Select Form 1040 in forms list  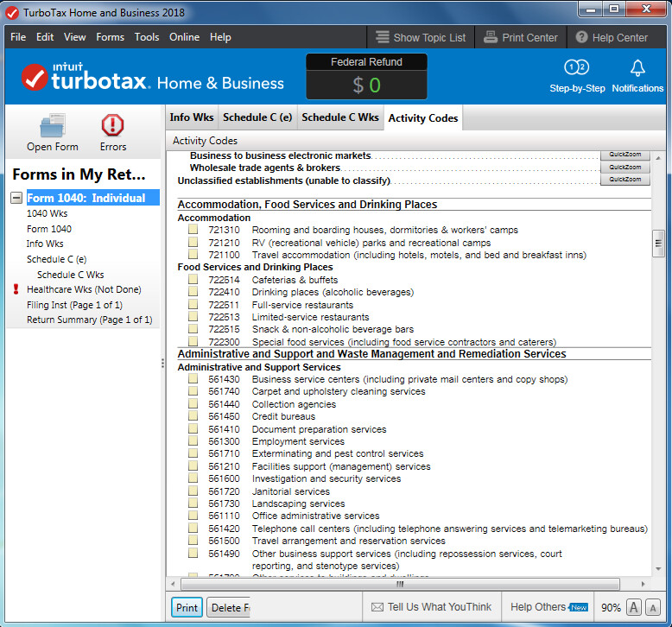click(x=49, y=229)
